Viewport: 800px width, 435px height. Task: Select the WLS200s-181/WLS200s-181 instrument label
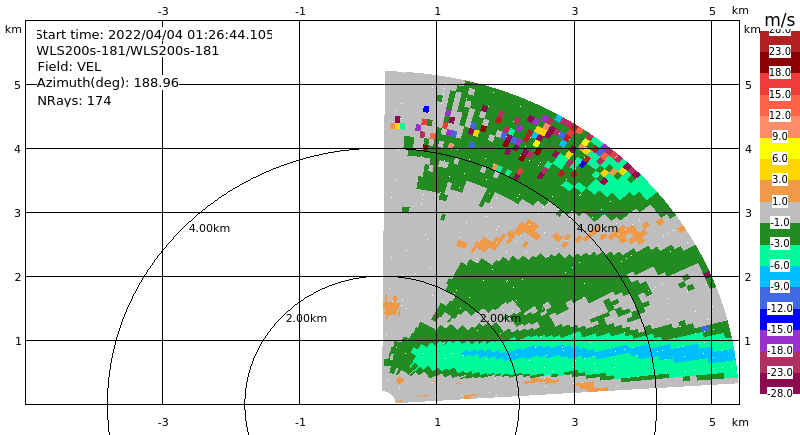click(128, 51)
